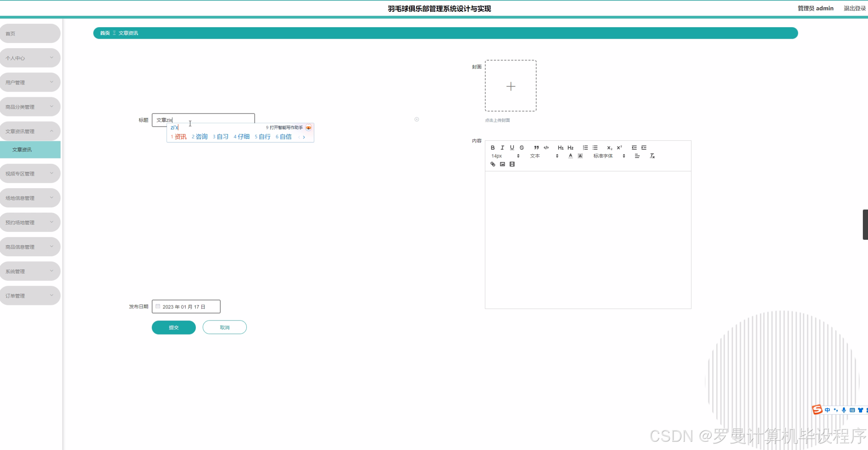
Task: Click the insert image icon
Action: click(x=502, y=164)
